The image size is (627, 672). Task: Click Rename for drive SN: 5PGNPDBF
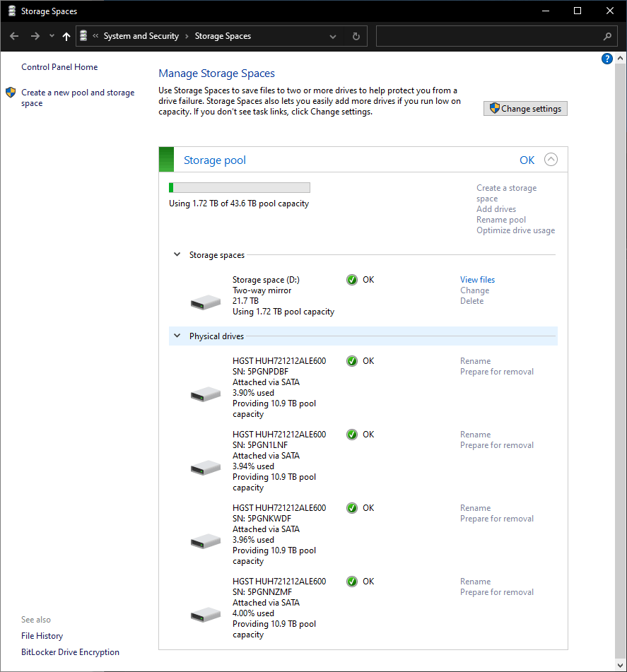475,361
